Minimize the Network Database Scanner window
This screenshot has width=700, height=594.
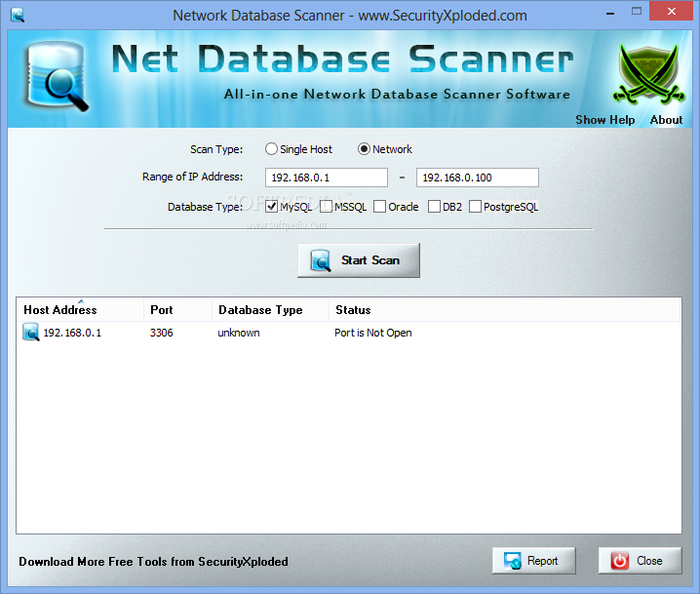[x=610, y=12]
